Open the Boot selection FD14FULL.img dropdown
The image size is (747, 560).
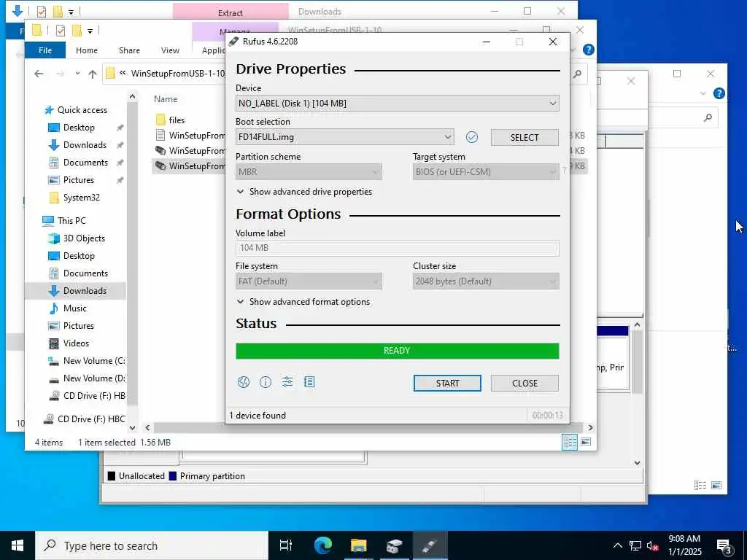click(345, 137)
